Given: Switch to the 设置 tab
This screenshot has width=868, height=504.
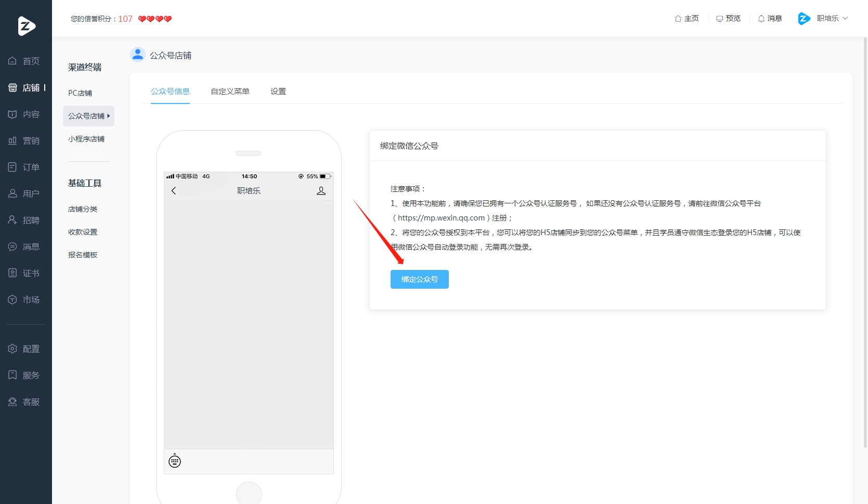Looking at the screenshot, I should tap(278, 91).
